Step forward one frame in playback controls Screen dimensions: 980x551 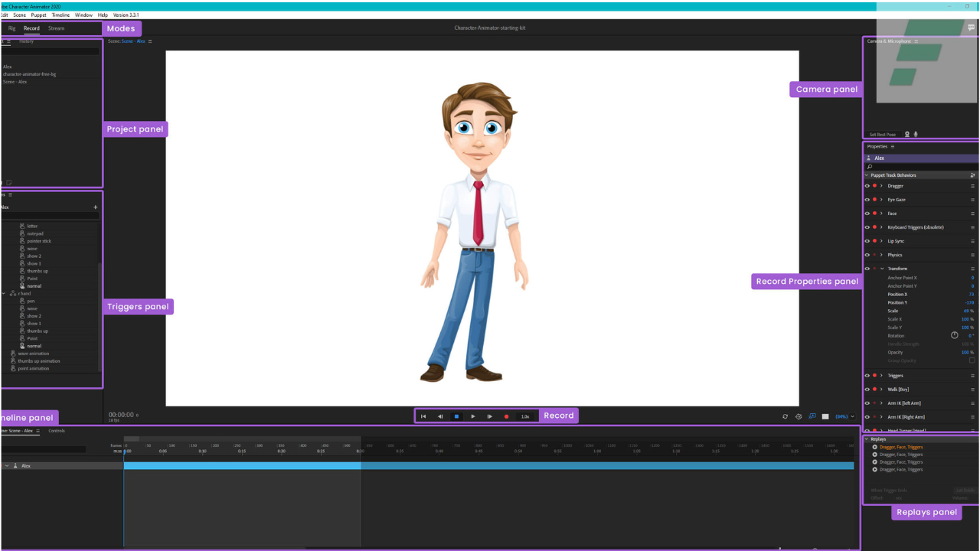click(490, 416)
